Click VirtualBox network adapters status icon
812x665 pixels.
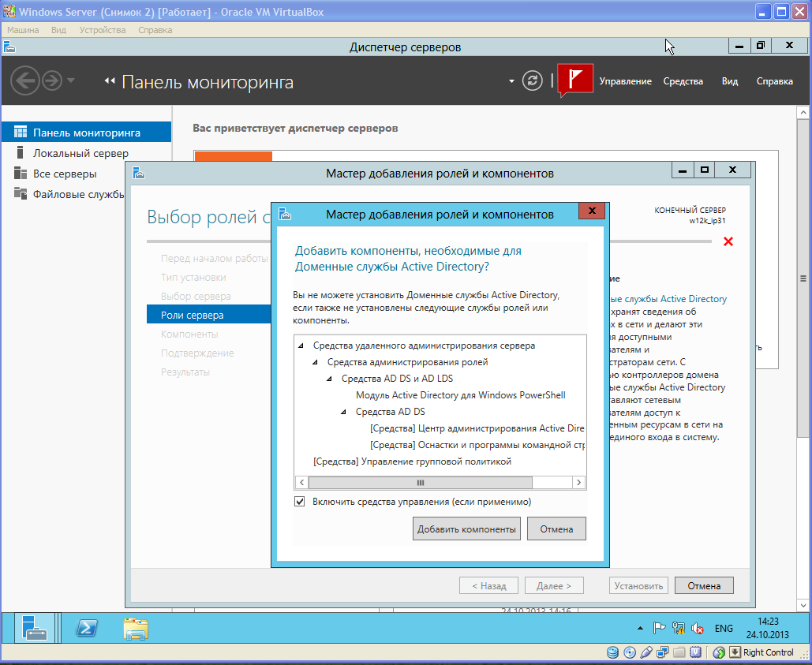tap(662, 652)
